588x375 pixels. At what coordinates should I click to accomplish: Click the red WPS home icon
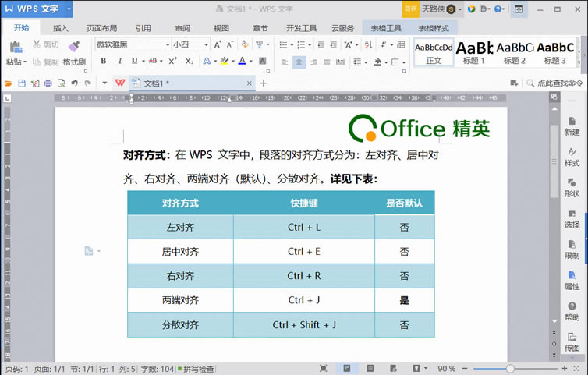[x=120, y=83]
